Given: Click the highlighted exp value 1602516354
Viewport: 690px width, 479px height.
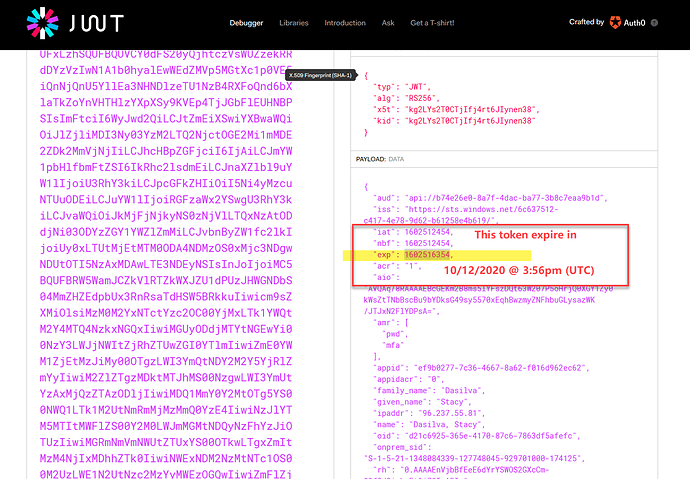Looking at the screenshot, I should pos(427,255).
